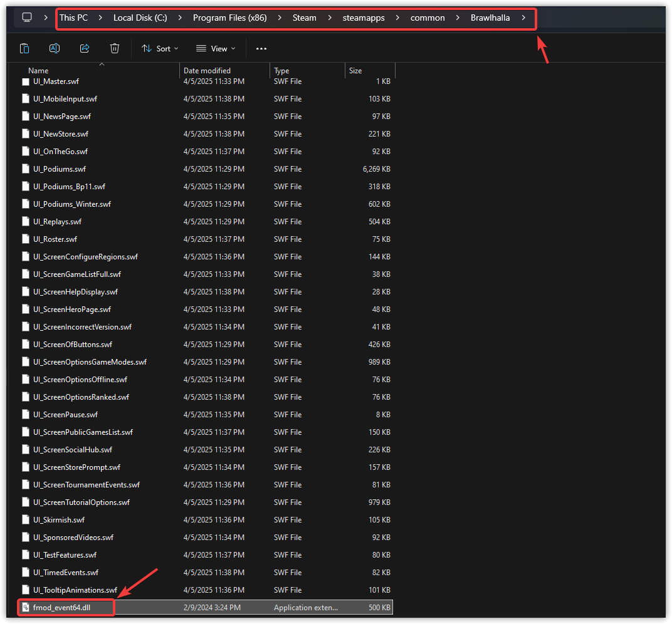This screenshot has width=672, height=624.
Task: Sort by Date modified column header
Action: pos(207,71)
